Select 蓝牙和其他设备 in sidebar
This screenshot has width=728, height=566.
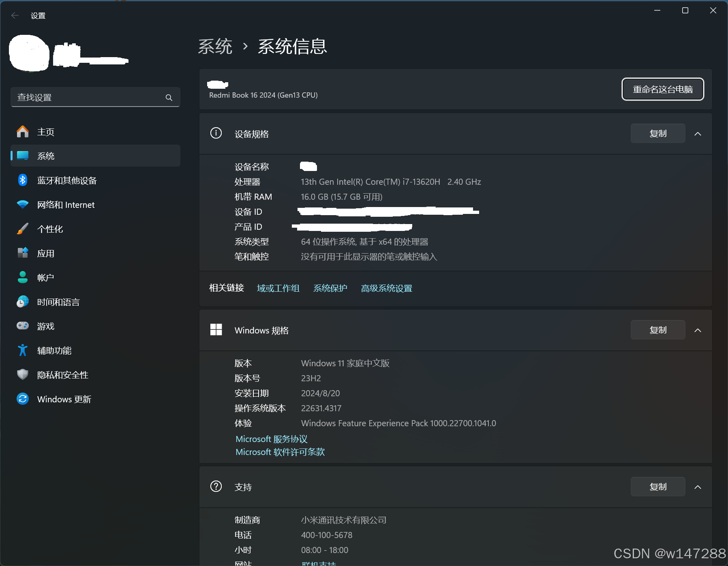[95, 180]
